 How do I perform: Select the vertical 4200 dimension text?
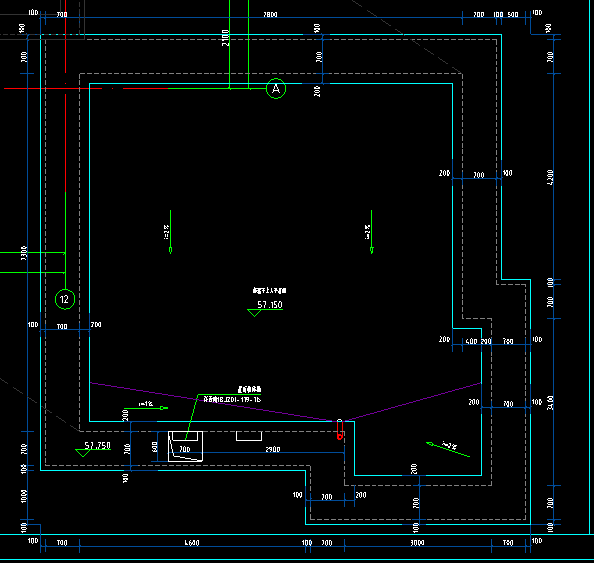550,177
